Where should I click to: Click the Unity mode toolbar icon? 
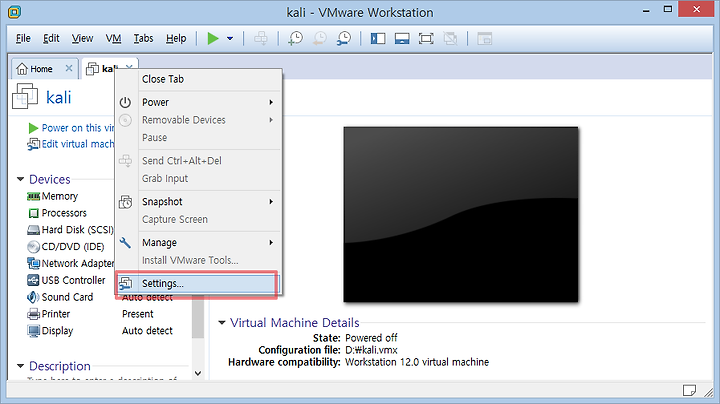point(450,39)
